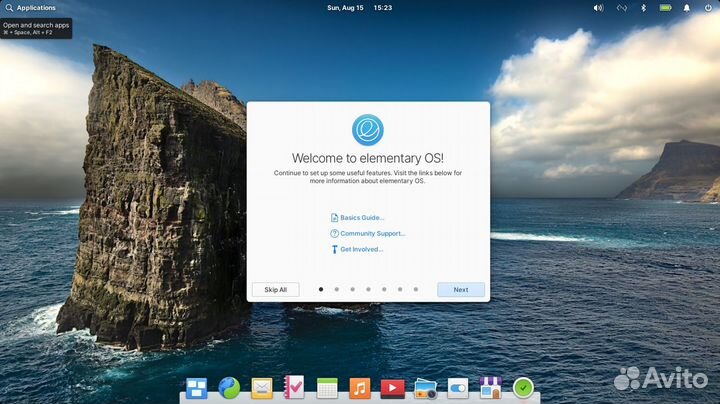The height and width of the screenshot is (404, 720).
Task: Open Multitasking View in the dock
Action: point(197,388)
